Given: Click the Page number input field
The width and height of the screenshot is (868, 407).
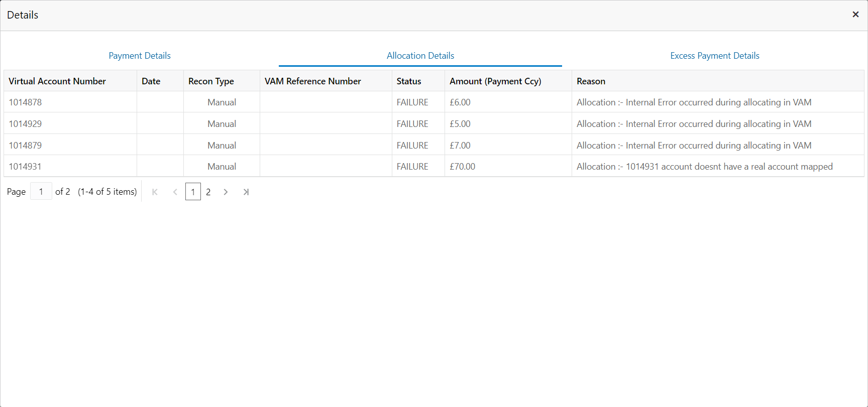Looking at the screenshot, I should click(41, 191).
